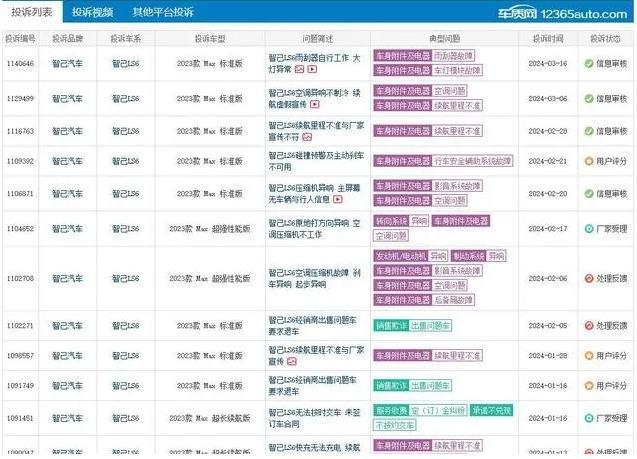Click 2023款 Max 超长续航版 in row 1091451
The height and width of the screenshot is (459, 637).
[210, 418]
